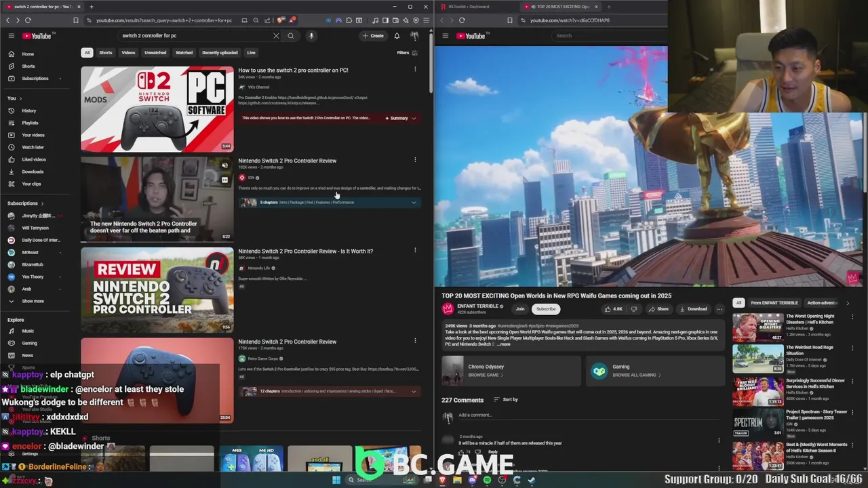The height and width of the screenshot is (488, 868).
Task: Expand the Subscriptions section chevron
Action: tap(42, 203)
